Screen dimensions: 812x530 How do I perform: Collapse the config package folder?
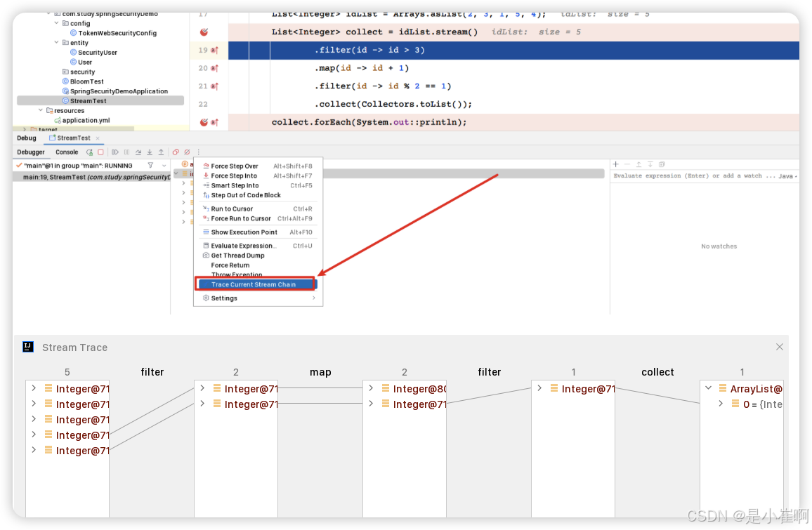pos(56,23)
